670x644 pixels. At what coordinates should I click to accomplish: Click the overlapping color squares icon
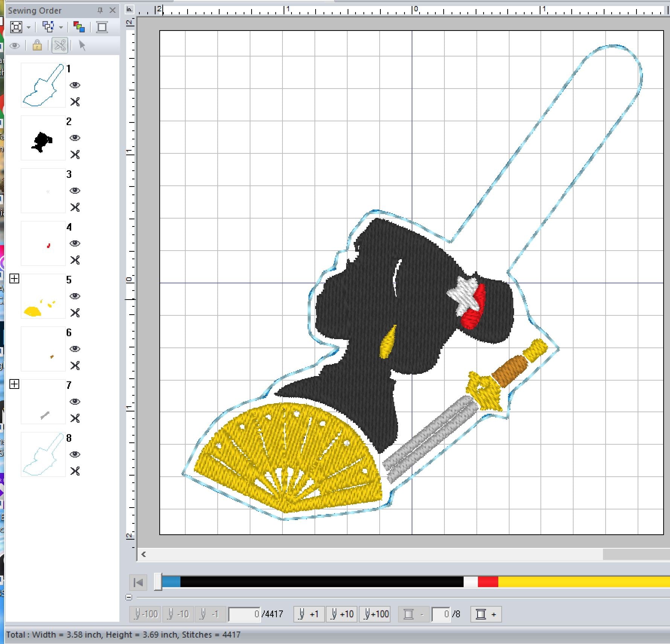(79, 27)
